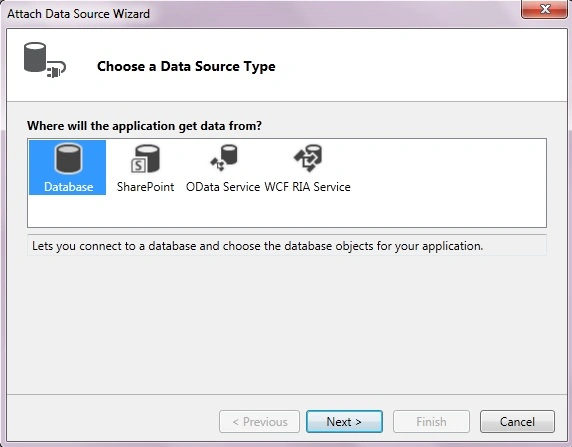
Task: Click the 'Database' text label
Action: [69, 187]
